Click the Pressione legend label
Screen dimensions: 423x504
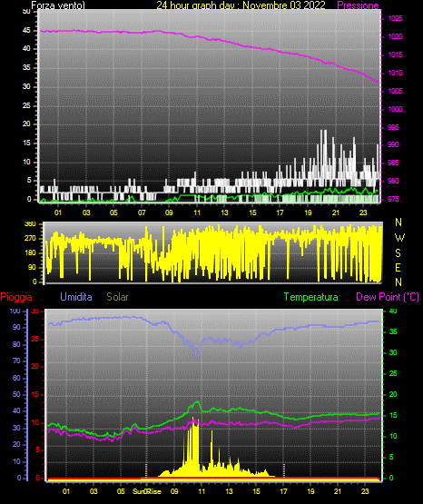click(x=358, y=5)
